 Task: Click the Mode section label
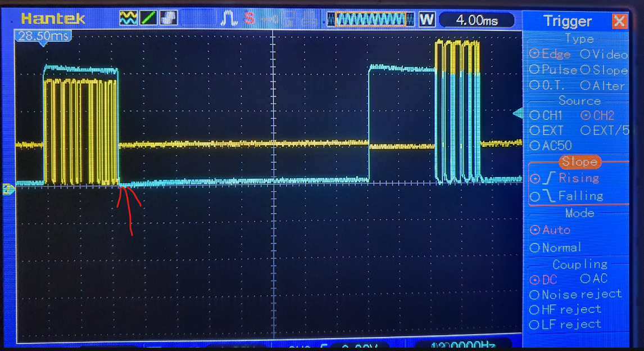[x=579, y=213]
